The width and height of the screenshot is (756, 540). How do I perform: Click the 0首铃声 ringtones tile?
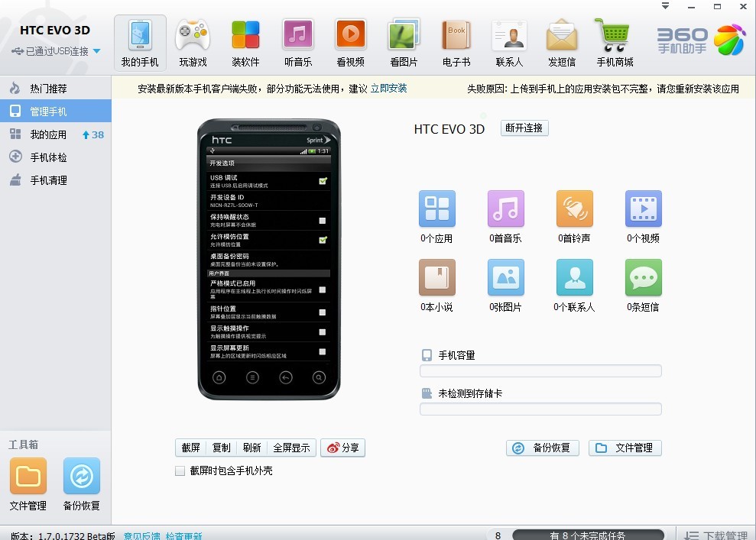[574, 217]
